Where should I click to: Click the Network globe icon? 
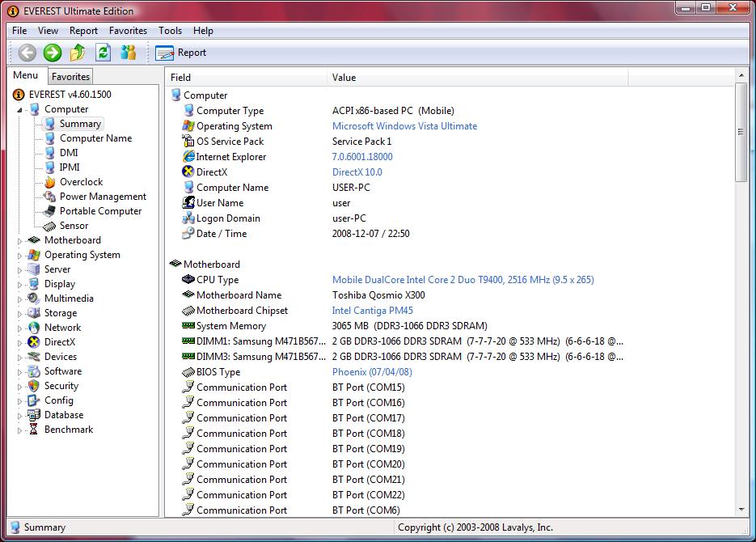pyautogui.click(x=34, y=328)
